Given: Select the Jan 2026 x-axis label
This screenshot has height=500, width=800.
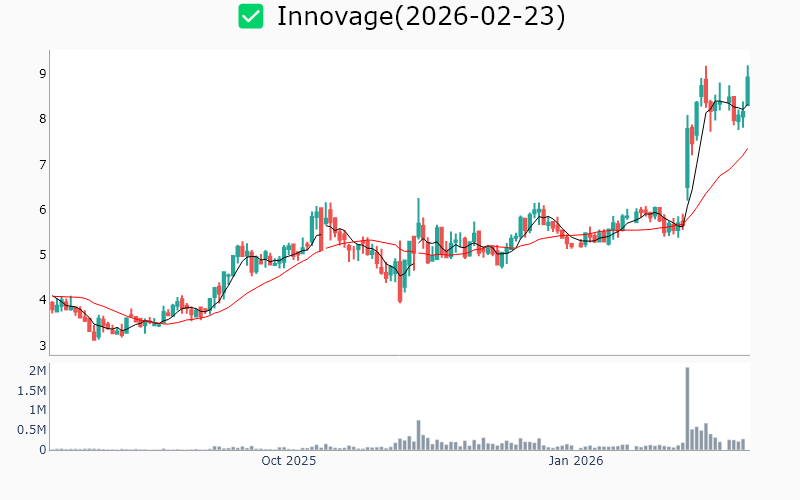Looking at the screenshot, I should pos(576,461).
